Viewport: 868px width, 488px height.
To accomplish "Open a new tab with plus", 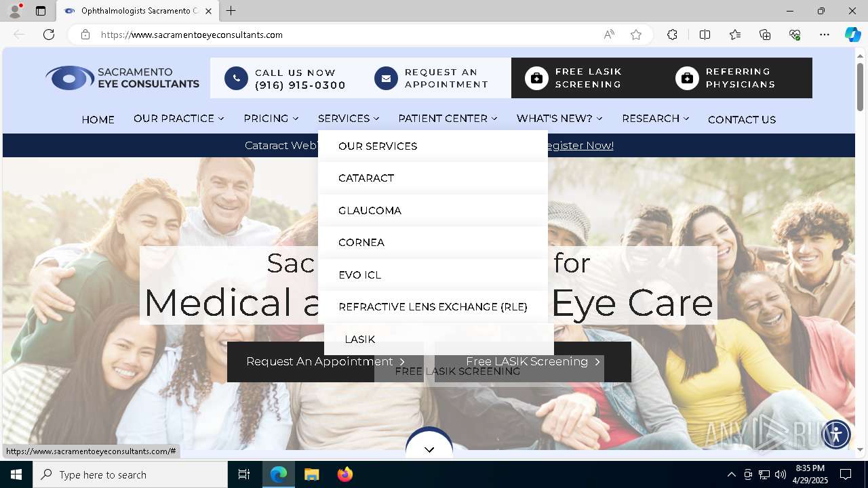I will coord(231,11).
